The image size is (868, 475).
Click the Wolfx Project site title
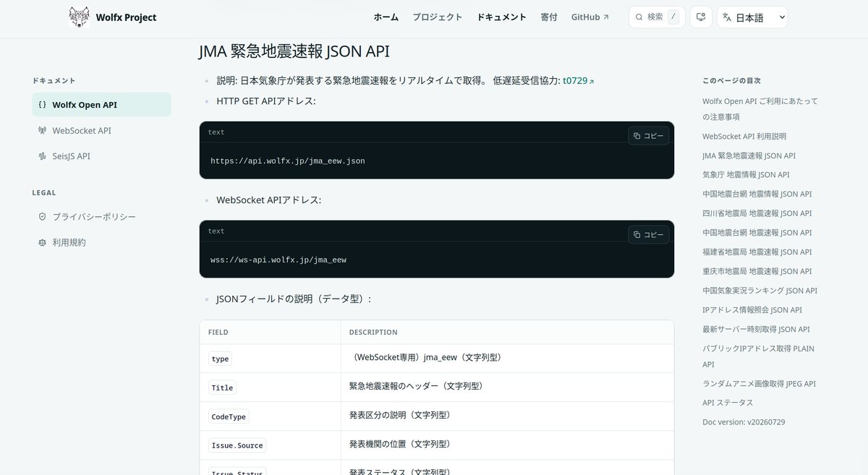tap(126, 17)
